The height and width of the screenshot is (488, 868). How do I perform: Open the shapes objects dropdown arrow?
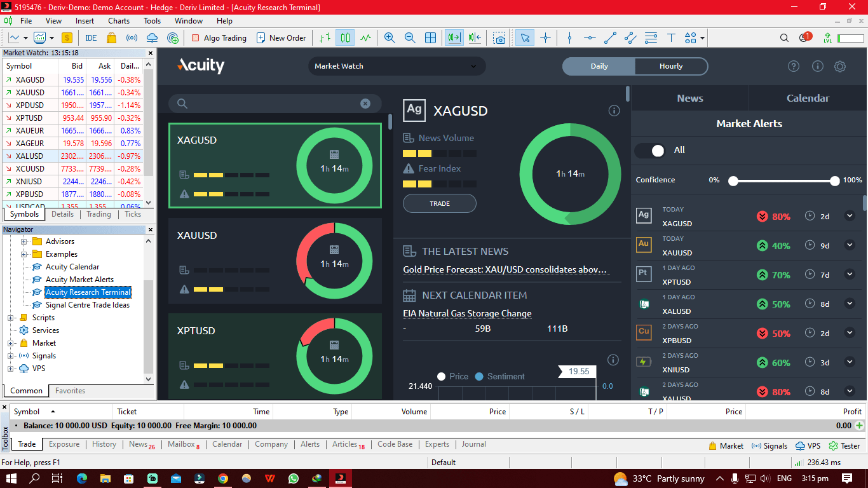[702, 38]
